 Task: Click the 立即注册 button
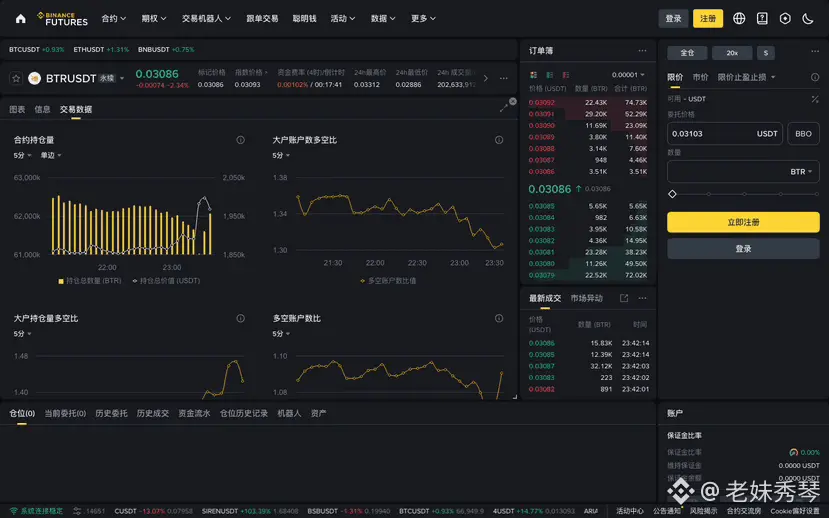[743, 222]
